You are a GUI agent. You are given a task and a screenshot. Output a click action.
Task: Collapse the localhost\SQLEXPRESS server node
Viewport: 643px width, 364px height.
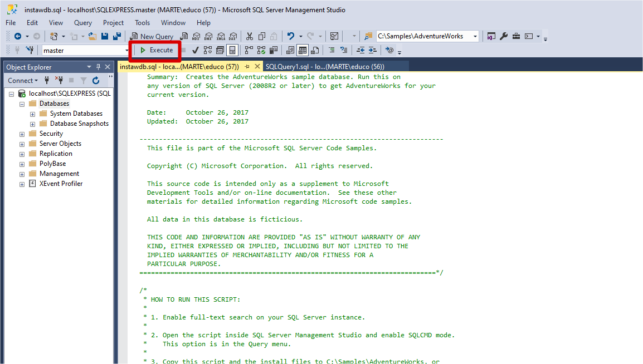[12, 94]
